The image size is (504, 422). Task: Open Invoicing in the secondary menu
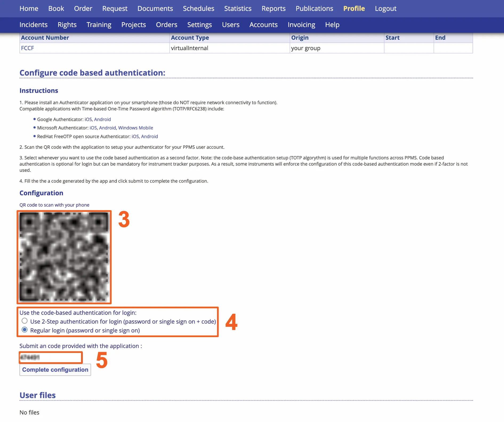(301, 25)
